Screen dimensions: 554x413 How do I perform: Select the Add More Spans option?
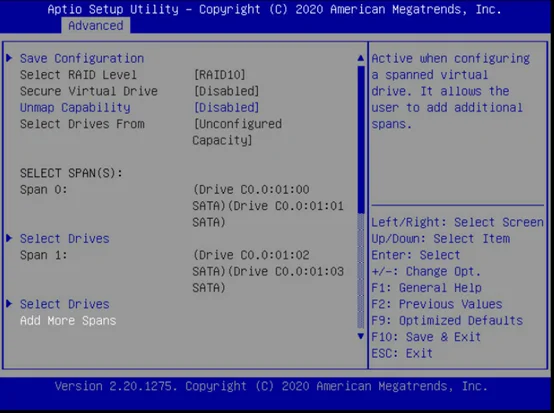[x=68, y=320]
